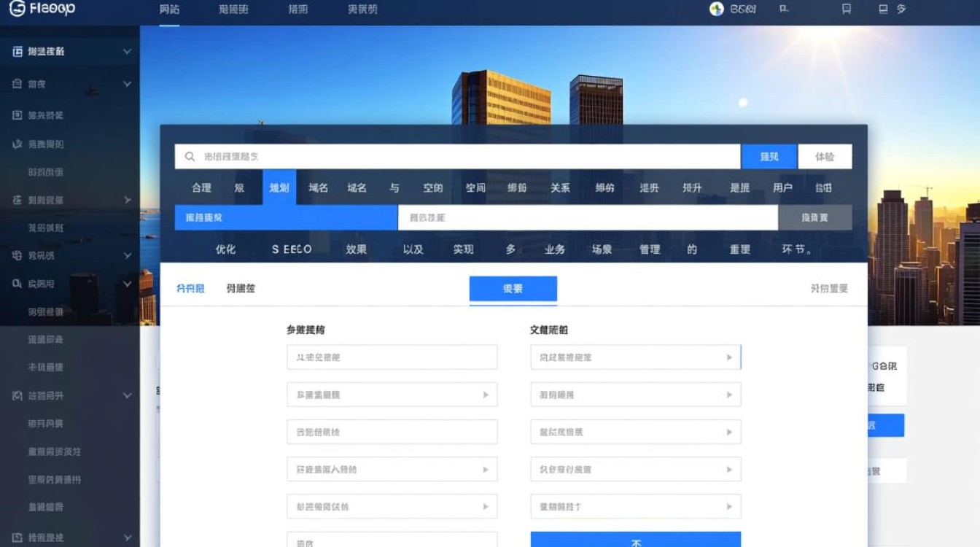Click the "体验" button beside the search bar
This screenshot has height=547, width=980.
tap(824, 157)
